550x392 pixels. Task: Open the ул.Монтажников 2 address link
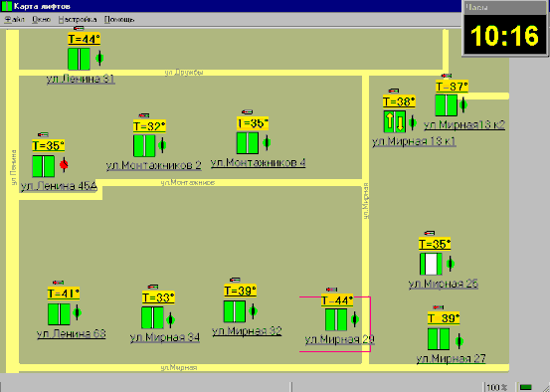(x=153, y=165)
